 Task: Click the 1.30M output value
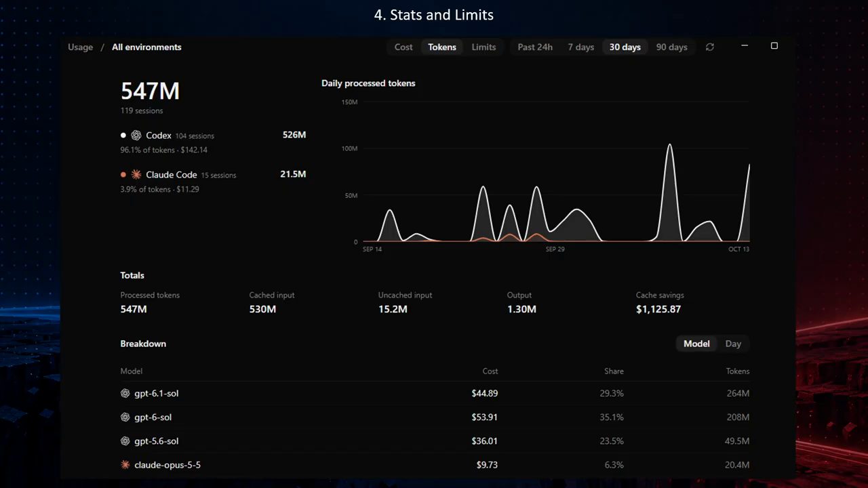521,309
